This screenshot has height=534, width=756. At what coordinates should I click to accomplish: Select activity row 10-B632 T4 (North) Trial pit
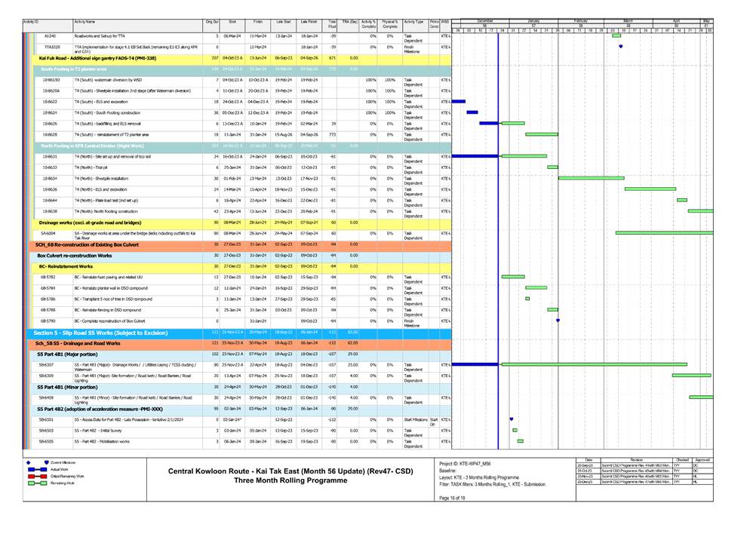click(91, 167)
